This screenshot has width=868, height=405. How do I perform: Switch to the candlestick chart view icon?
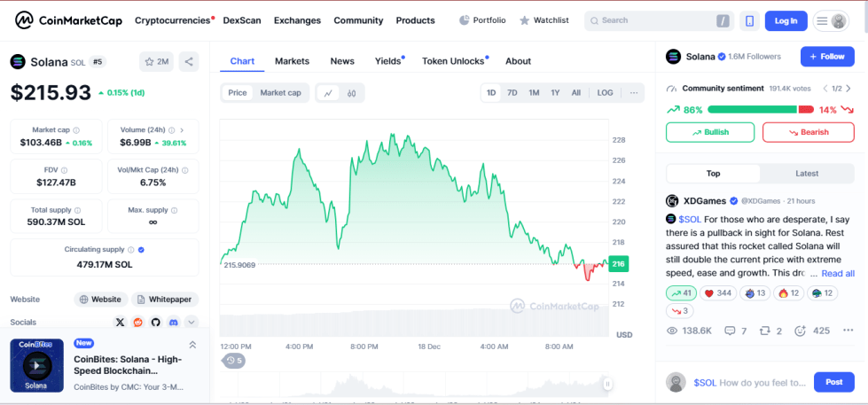tap(352, 93)
